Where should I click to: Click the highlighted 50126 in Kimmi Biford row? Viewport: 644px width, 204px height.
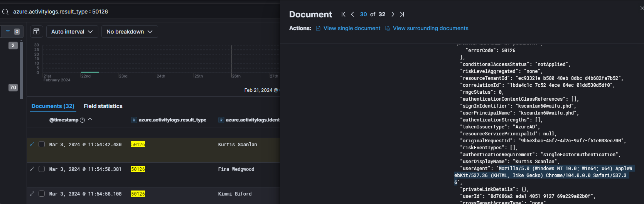point(138,194)
